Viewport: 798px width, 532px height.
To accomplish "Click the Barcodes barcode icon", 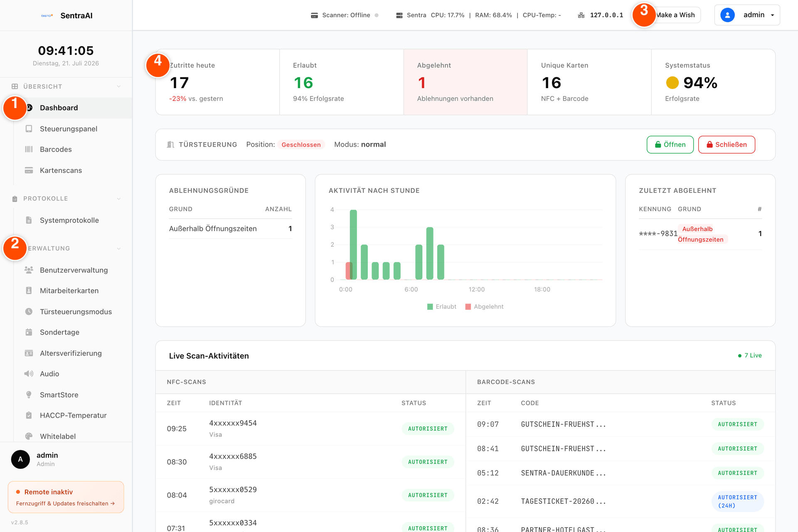I will pyautogui.click(x=29, y=149).
